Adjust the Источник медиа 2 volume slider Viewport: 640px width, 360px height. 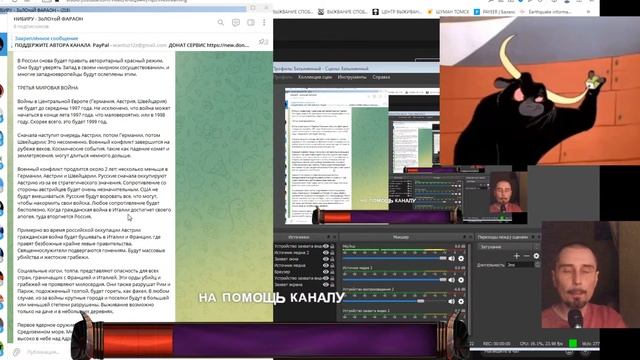tap(395, 280)
